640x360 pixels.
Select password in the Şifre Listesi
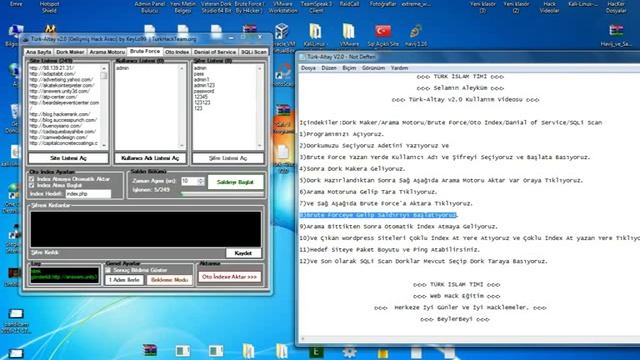click(x=204, y=91)
